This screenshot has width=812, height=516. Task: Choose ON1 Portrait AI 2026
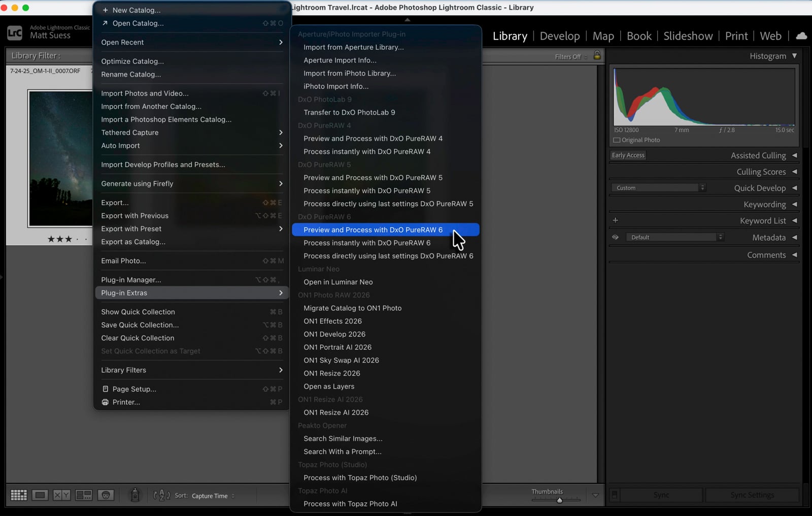(386, 347)
